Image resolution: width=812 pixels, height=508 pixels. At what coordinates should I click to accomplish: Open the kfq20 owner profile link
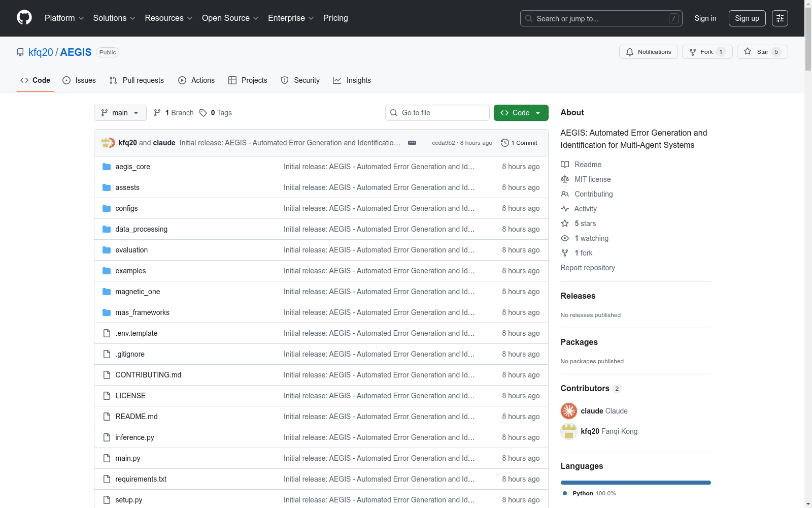[41, 52]
